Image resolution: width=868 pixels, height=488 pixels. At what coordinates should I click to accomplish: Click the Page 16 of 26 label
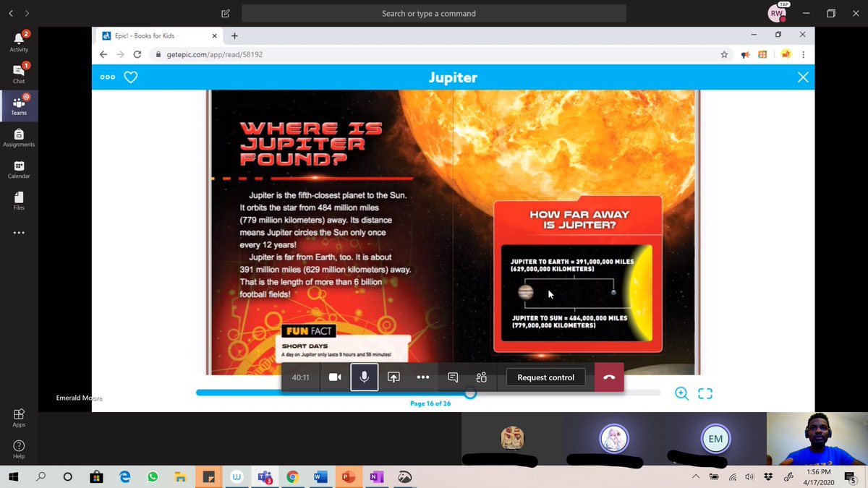coord(430,403)
